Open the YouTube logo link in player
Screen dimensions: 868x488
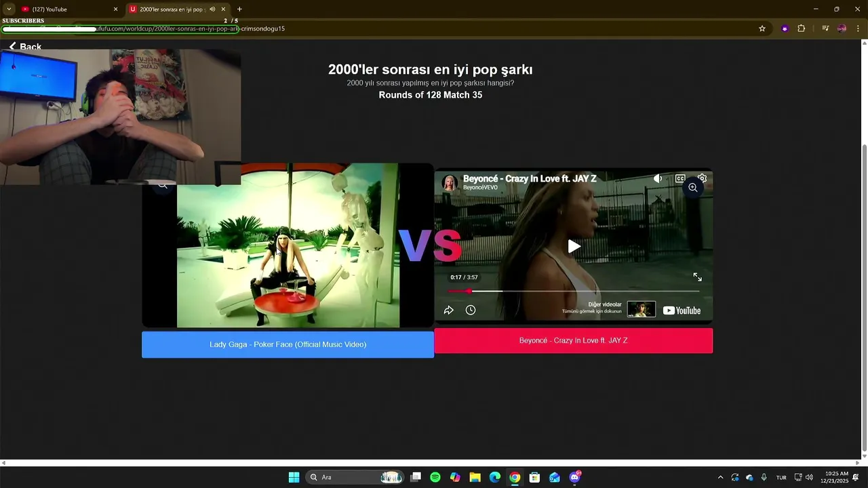(682, 310)
